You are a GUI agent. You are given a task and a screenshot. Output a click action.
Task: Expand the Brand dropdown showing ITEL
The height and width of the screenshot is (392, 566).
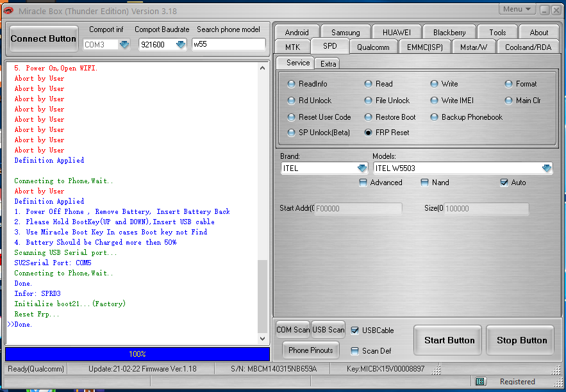pyautogui.click(x=362, y=168)
